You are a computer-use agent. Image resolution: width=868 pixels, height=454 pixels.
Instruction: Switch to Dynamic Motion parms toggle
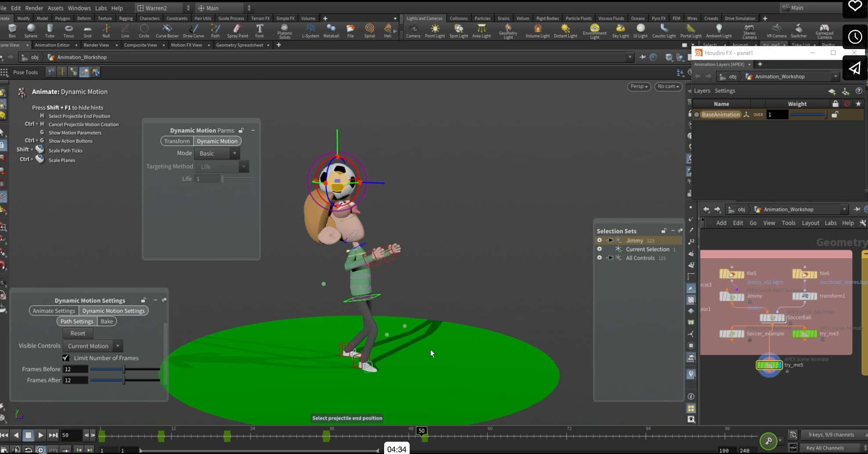point(217,141)
